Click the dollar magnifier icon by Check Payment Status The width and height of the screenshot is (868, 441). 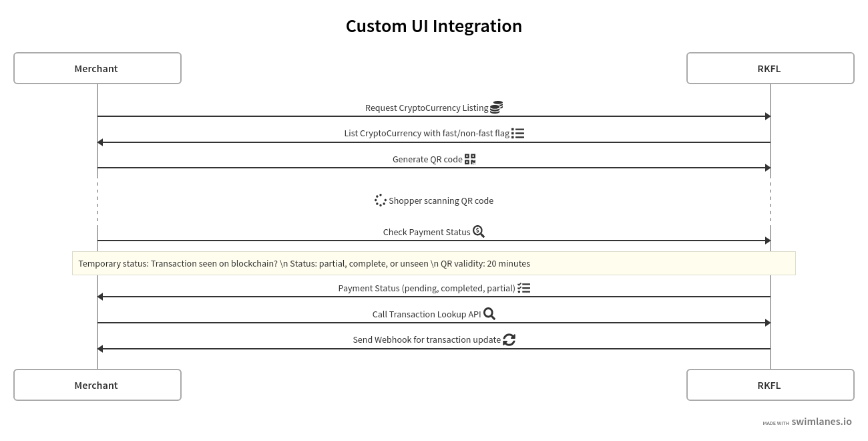(479, 232)
